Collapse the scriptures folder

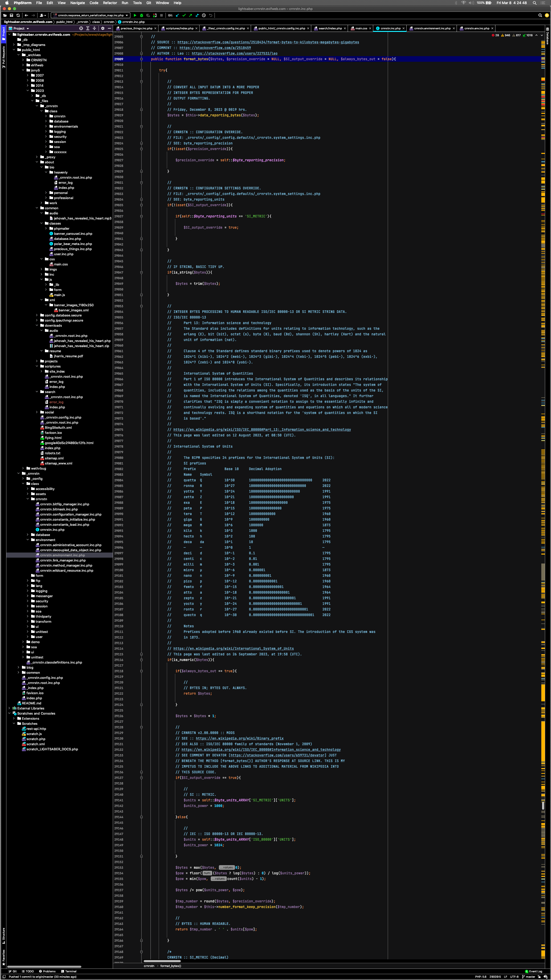click(37, 366)
